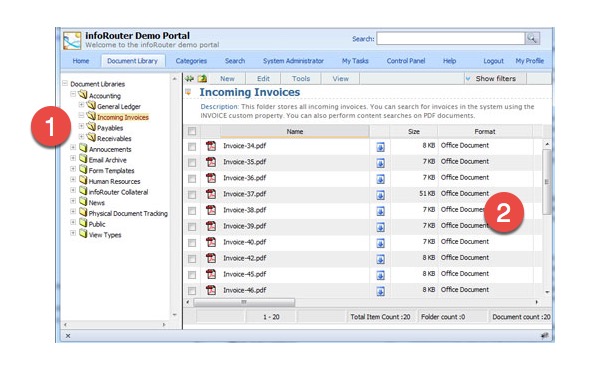
Task: Click the X icon in bottom status bar
Action: tap(68, 336)
